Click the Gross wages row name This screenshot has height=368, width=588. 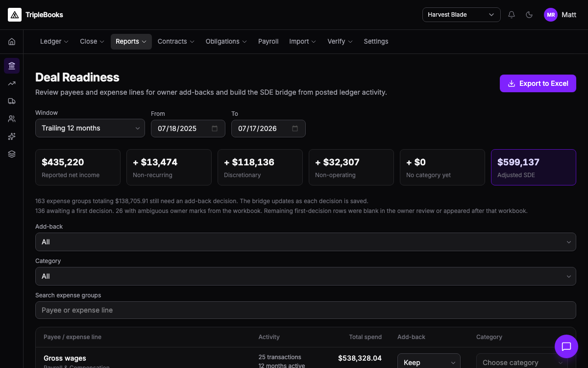(x=65, y=359)
